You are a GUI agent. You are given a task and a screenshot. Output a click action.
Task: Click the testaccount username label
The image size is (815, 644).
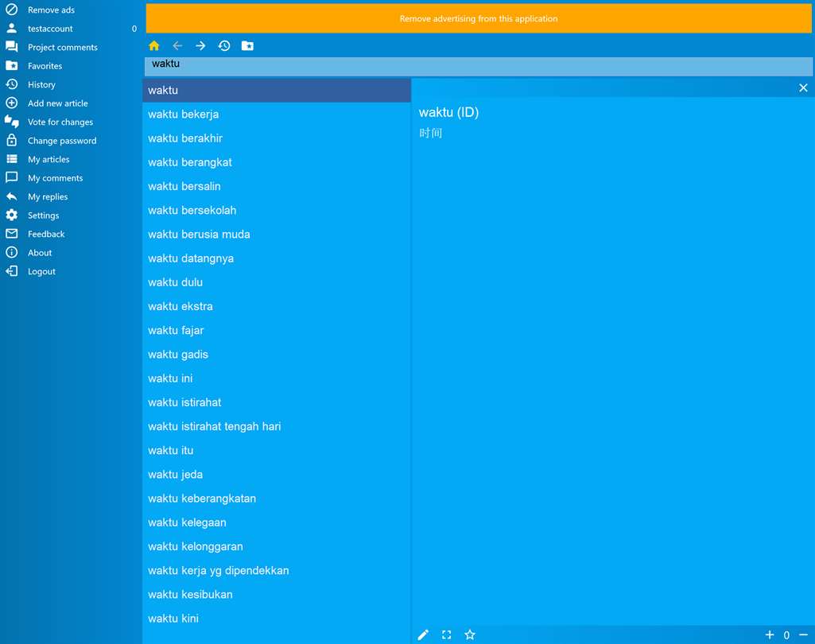[50, 29]
